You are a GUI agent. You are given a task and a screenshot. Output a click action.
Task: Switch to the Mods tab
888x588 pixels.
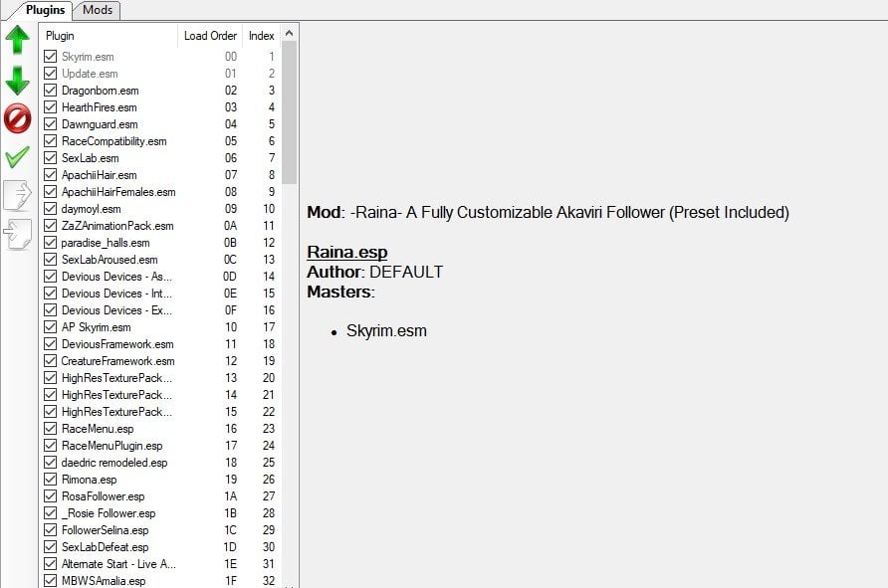tap(98, 10)
